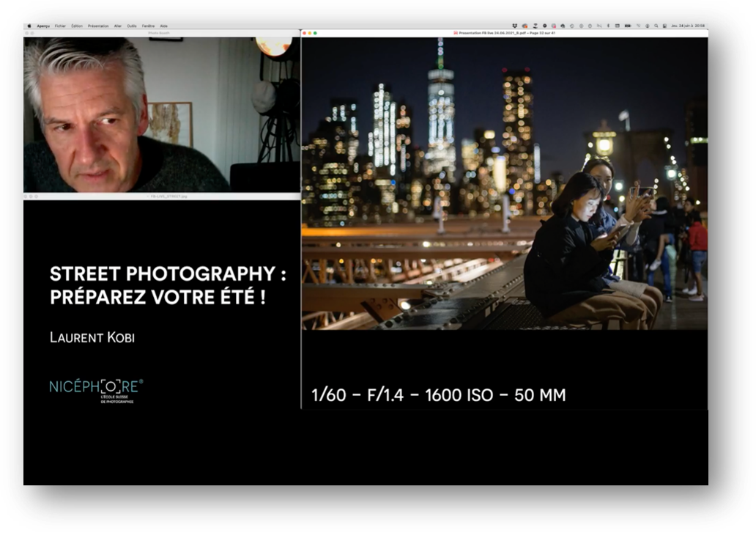Open Spotlight search magnifier icon
Viewport: 756px width, 533px height.
pyautogui.click(x=656, y=26)
